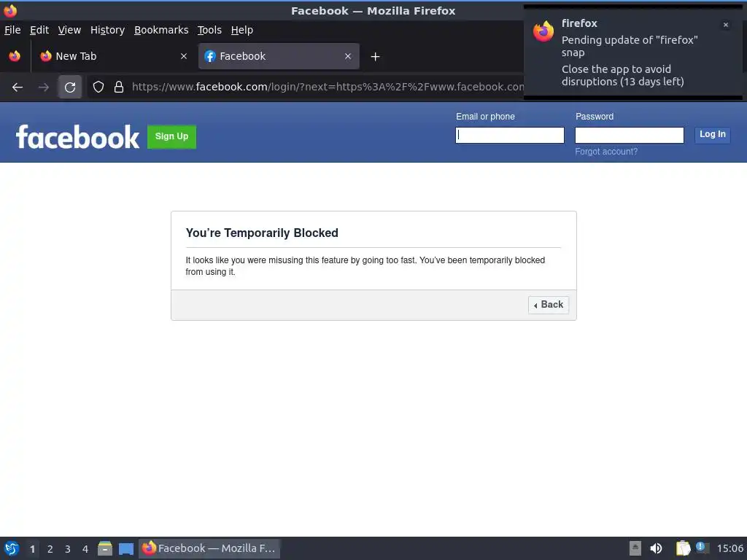Switch to workspace 2

tap(50, 549)
